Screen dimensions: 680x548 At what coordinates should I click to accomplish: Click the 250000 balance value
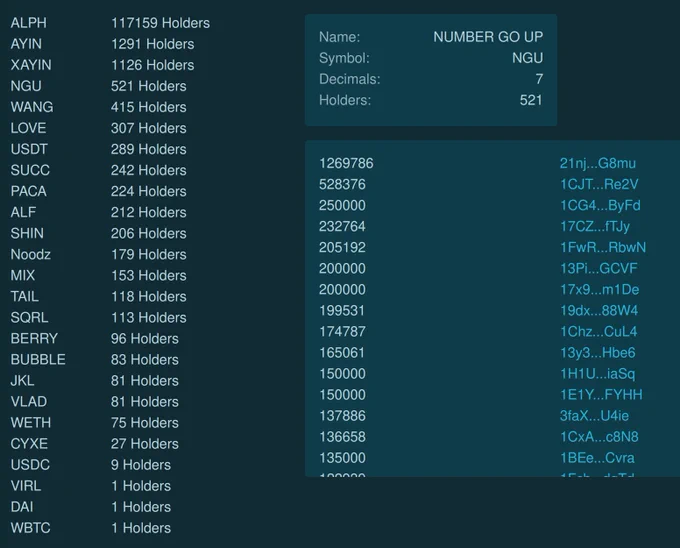342,205
